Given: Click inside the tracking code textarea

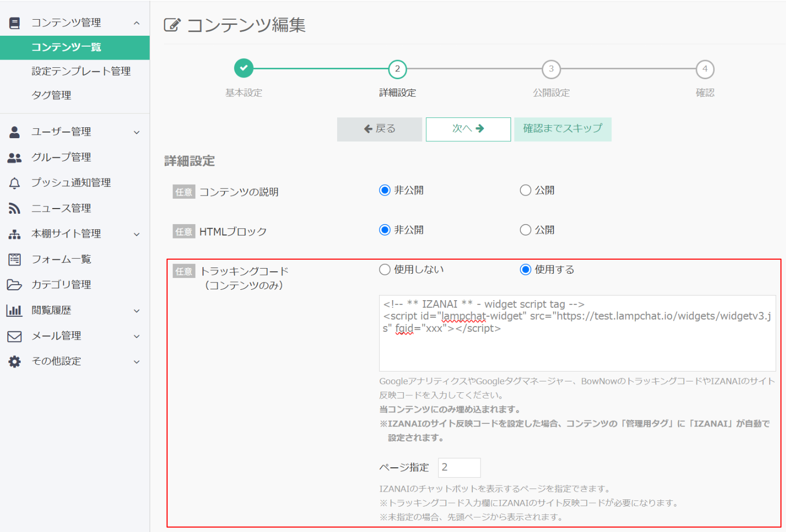Looking at the screenshot, I should pyautogui.click(x=577, y=333).
